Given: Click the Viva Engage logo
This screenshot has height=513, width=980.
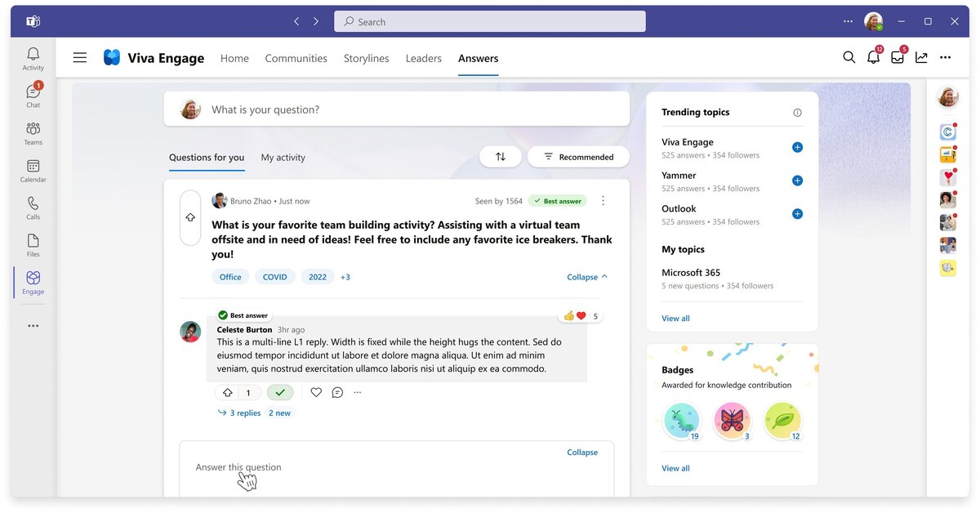Looking at the screenshot, I should click(x=112, y=57).
